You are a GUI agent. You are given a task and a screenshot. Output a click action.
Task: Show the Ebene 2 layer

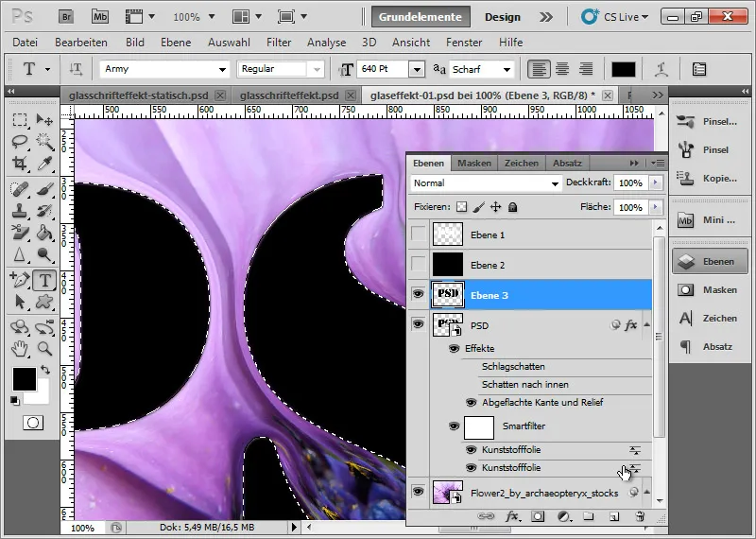tap(418, 265)
